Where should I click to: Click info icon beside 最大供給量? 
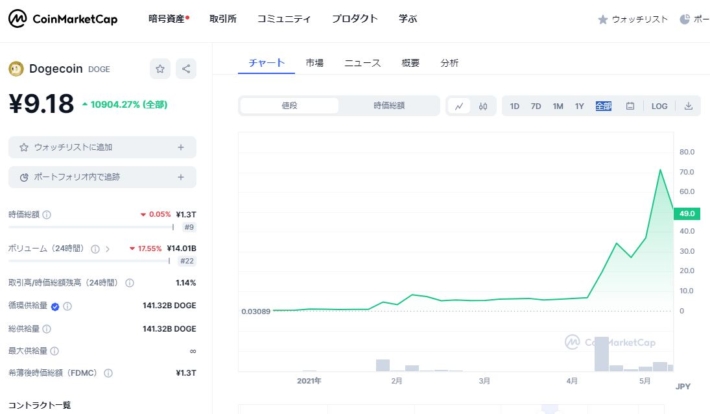click(x=54, y=351)
